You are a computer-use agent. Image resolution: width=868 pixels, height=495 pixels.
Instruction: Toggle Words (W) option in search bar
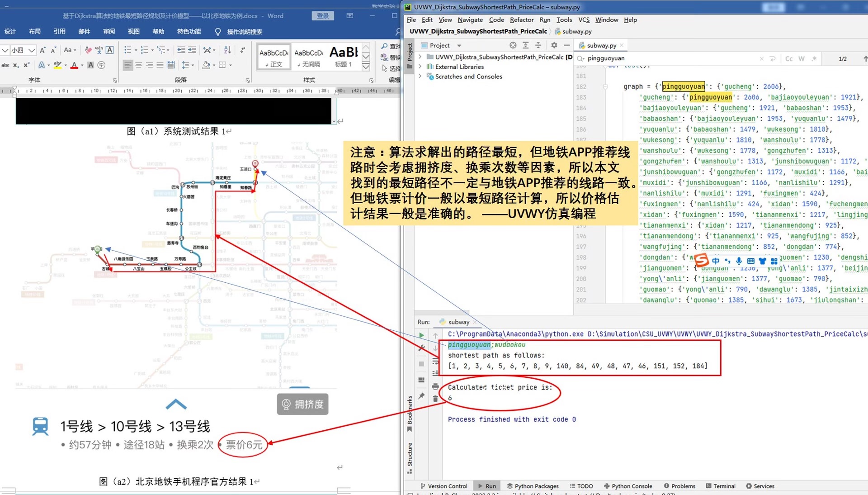click(801, 59)
